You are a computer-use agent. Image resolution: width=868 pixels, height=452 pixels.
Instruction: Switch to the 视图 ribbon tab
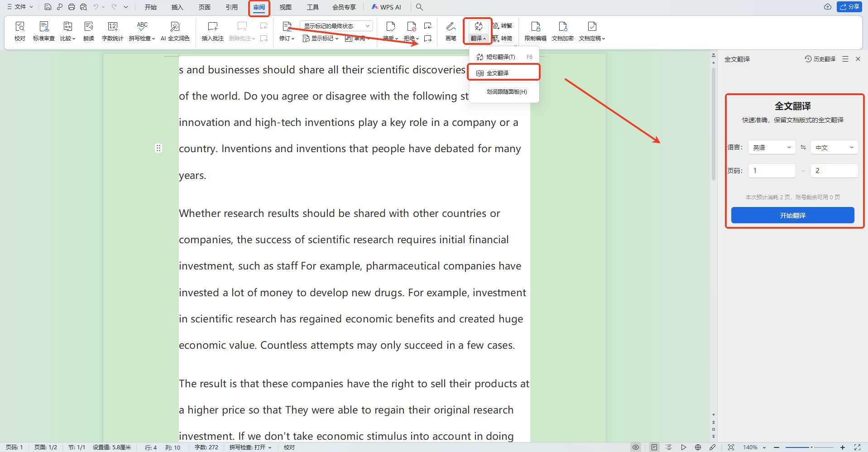[286, 7]
